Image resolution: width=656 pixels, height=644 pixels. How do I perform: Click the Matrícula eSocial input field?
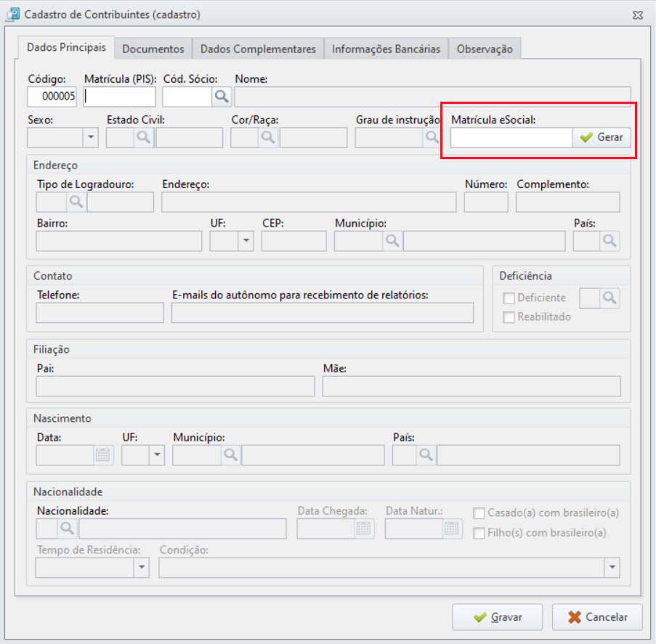point(511,137)
